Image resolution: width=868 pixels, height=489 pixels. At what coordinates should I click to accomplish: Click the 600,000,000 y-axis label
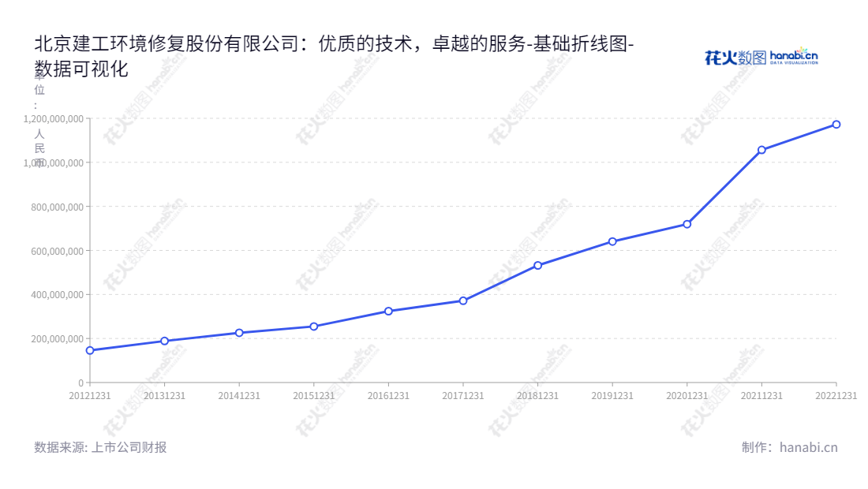click(58, 251)
